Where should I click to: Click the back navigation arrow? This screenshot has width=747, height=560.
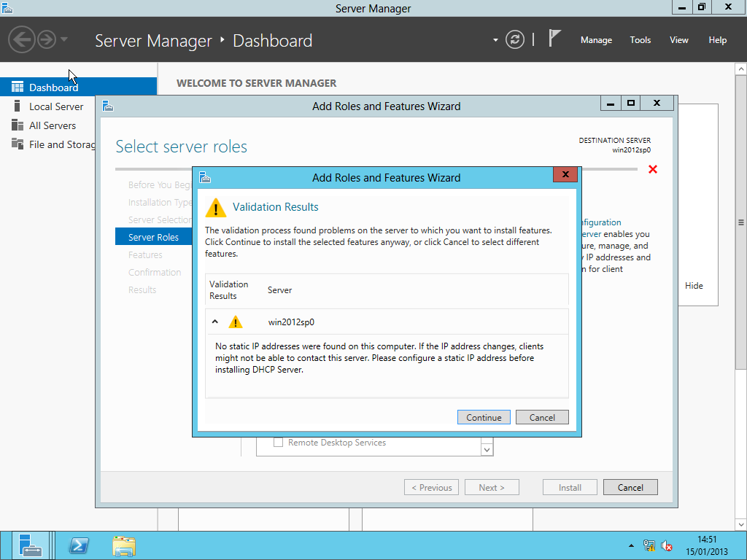(22, 39)
